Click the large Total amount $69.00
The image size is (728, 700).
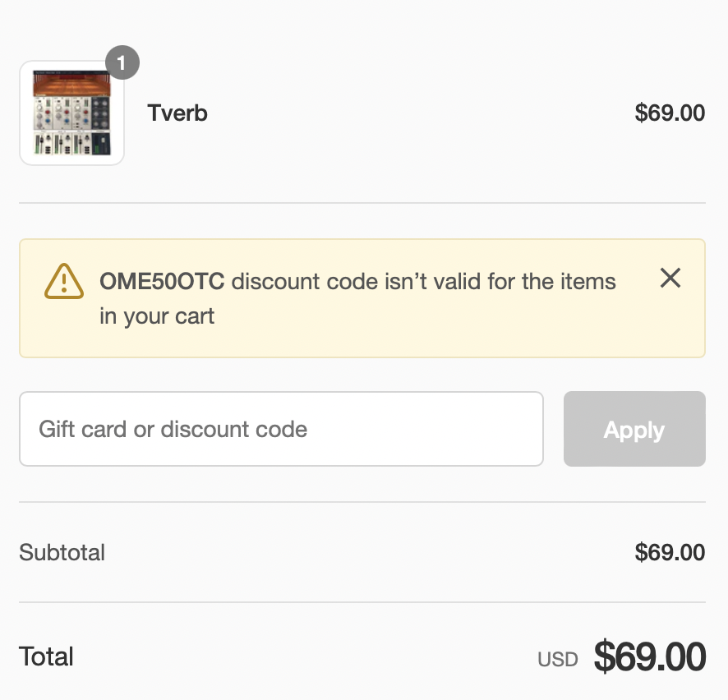[x=650, y=656]
